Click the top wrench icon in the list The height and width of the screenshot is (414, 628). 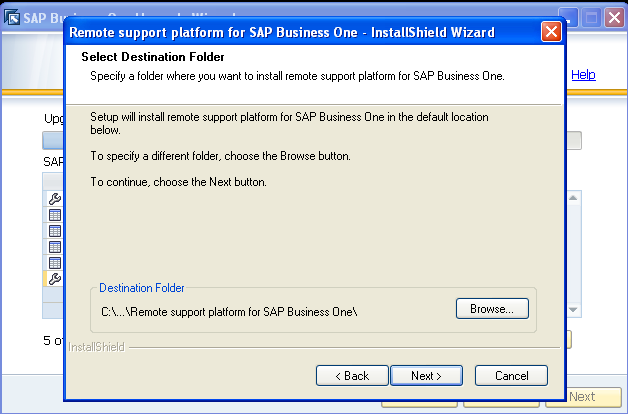55,199
